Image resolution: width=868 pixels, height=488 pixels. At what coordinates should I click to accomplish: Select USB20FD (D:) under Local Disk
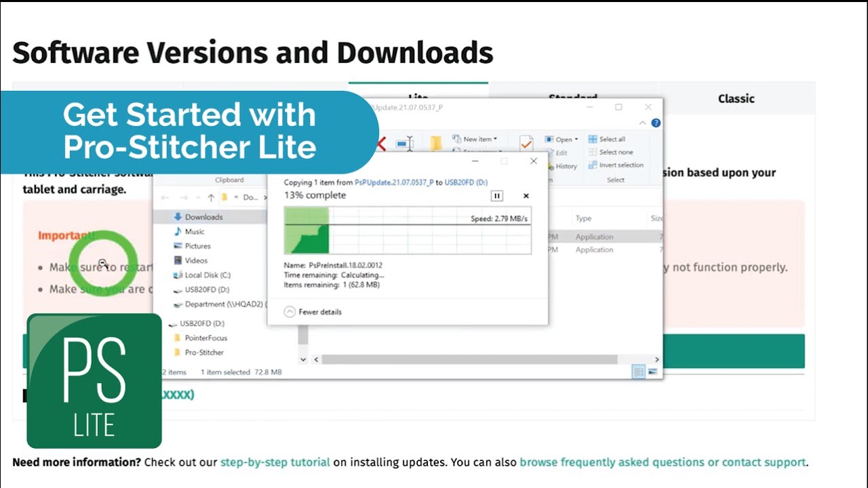[207, 289]
